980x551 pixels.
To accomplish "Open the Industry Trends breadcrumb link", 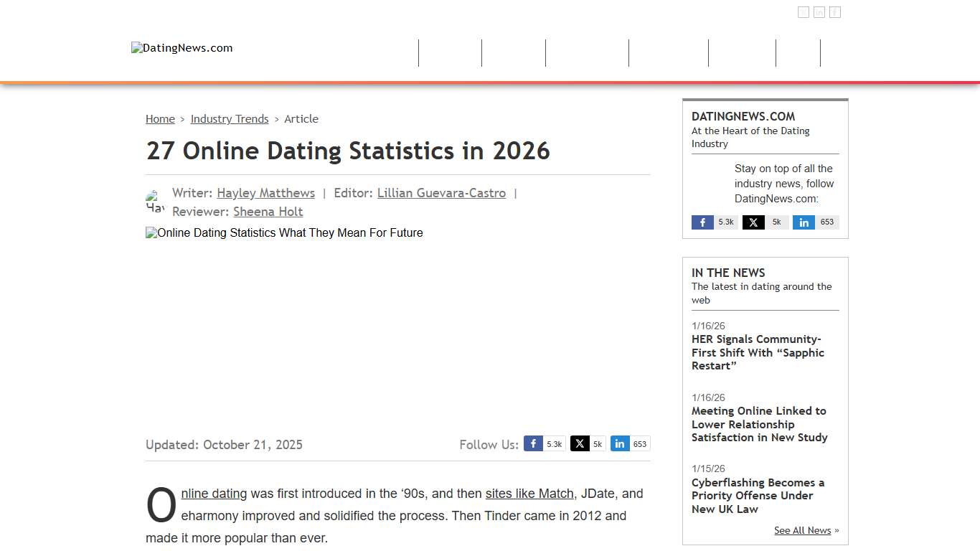I will [x=230, y=118].
